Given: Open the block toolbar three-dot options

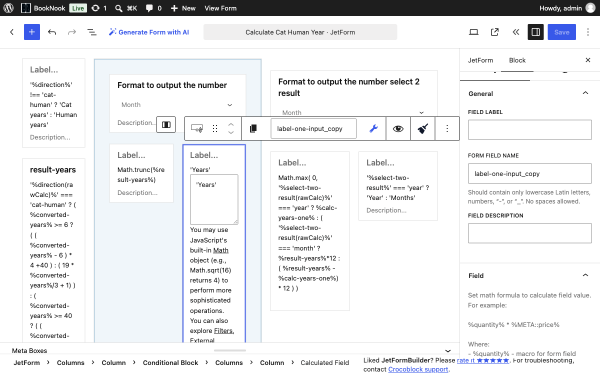Looking at the screenshot, I should tap(447, 129).
